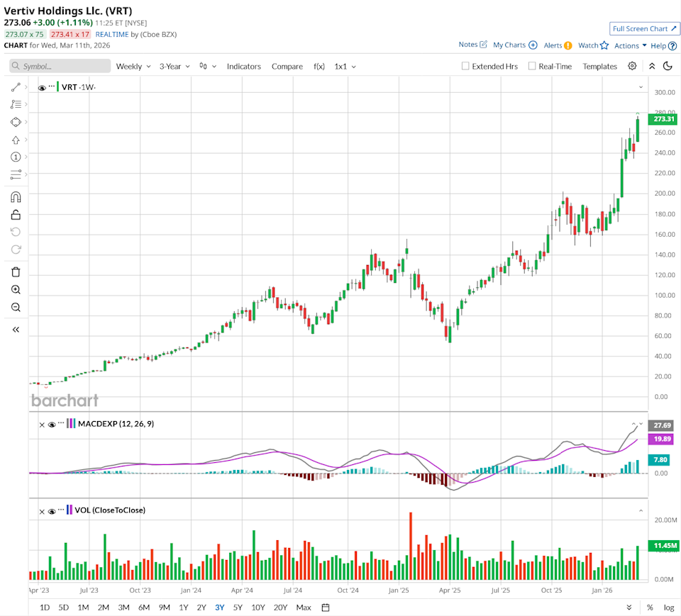Activate the magnet snap tool

tap(16, 197)
